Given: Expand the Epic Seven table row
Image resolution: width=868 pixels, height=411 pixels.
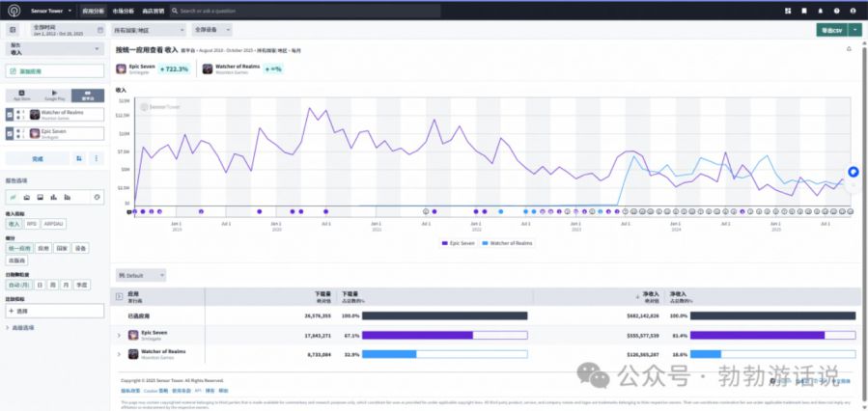Looking at the screenshot, I should [x=120, y=334].
